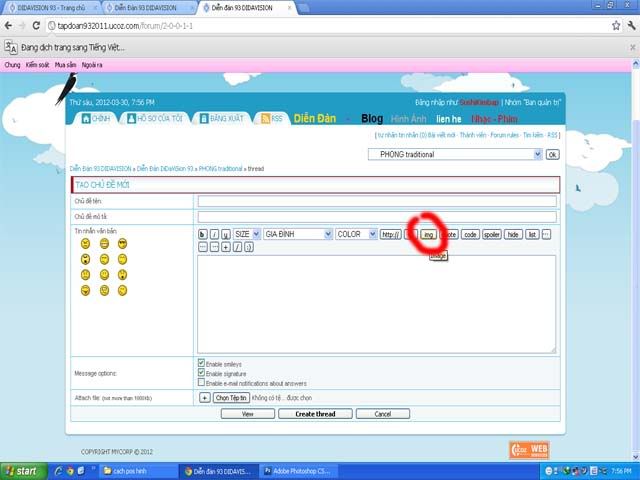Check Enable e-mail notifications about answers
Image resolution: width=640 pixels, height=480 pixels.
[x=201, y=382]
